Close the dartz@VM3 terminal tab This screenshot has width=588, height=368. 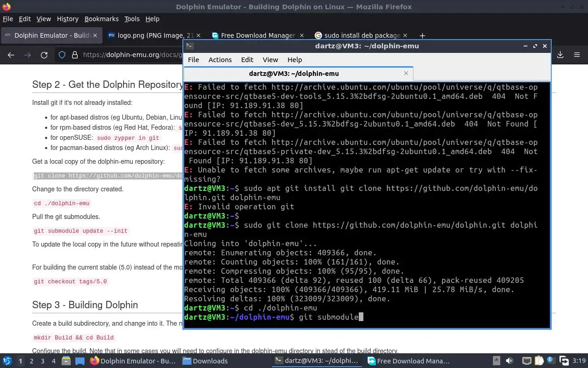point(406,73)
